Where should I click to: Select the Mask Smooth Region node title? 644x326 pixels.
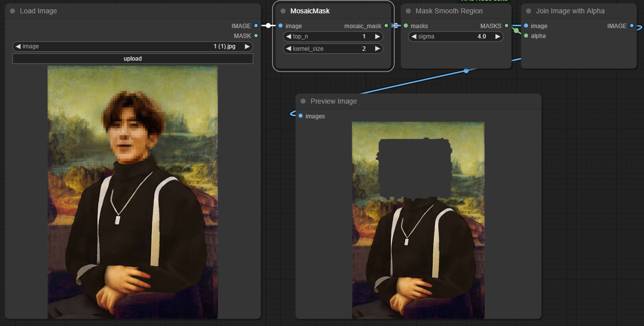click(x=449, y=11)
